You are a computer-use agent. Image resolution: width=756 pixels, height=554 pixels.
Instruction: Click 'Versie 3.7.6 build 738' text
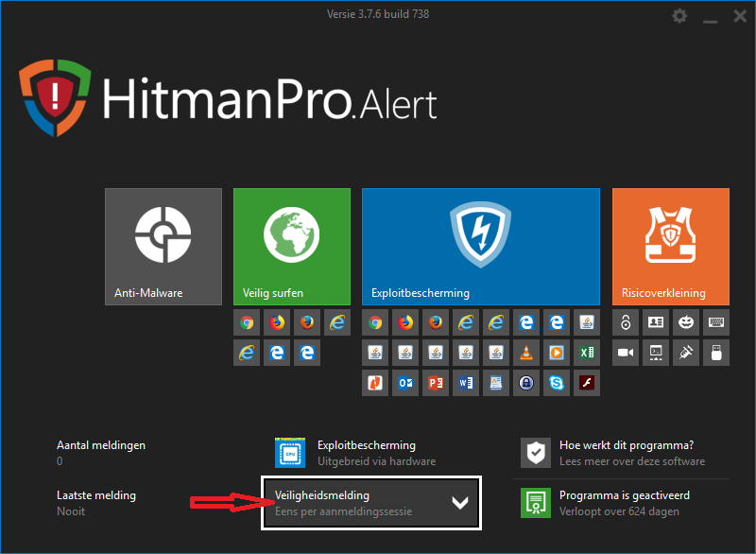tap(378, 14)
